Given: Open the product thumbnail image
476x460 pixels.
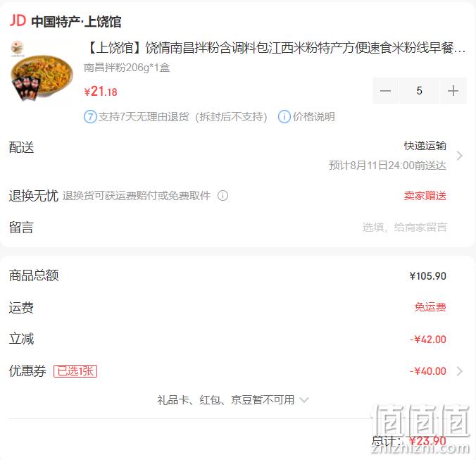Looking at the screenshot, I should pos(42,71).
